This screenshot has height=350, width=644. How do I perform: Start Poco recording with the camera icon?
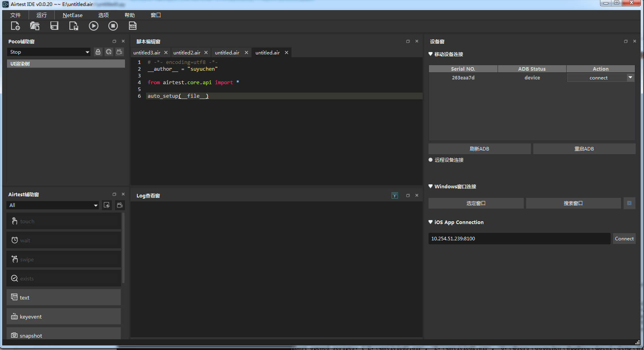[119, 52]
